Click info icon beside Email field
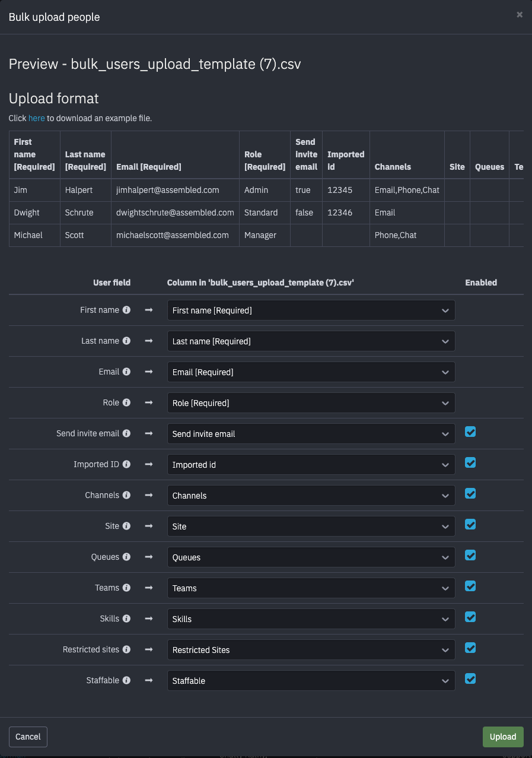Viewport: 532px width, 758px height. point(126,372)
